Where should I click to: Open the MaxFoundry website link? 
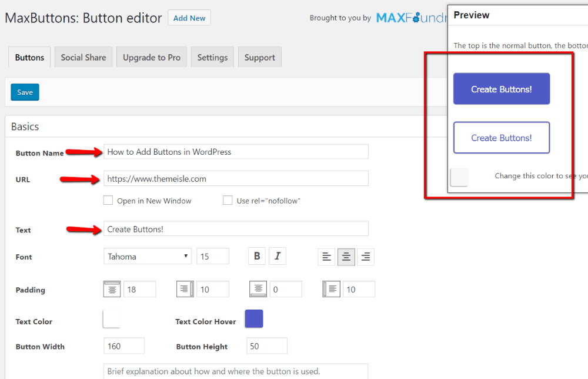[x=412, y=18]
